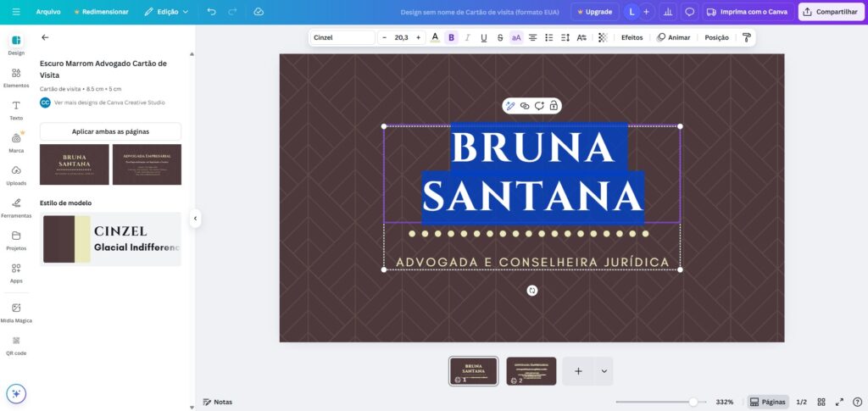Toggle bold formatting

tap(451, 37)
